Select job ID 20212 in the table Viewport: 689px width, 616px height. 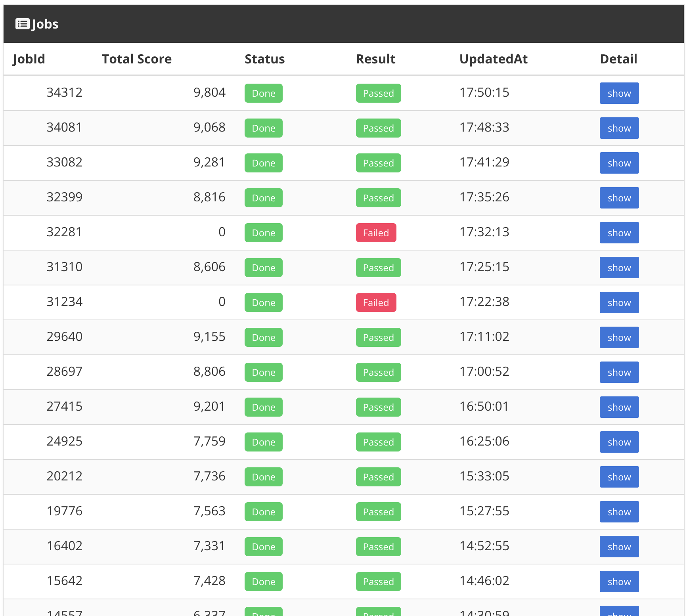point(65,476)
